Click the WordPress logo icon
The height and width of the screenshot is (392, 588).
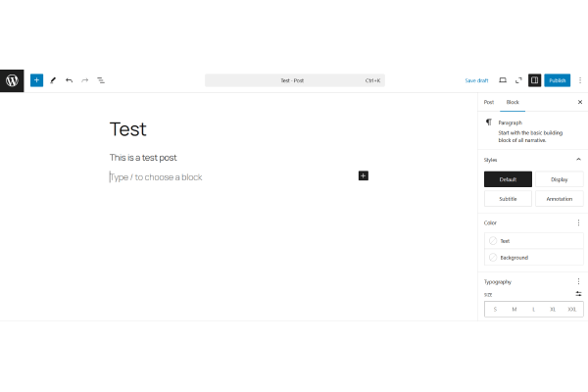(x=12, y=80)
